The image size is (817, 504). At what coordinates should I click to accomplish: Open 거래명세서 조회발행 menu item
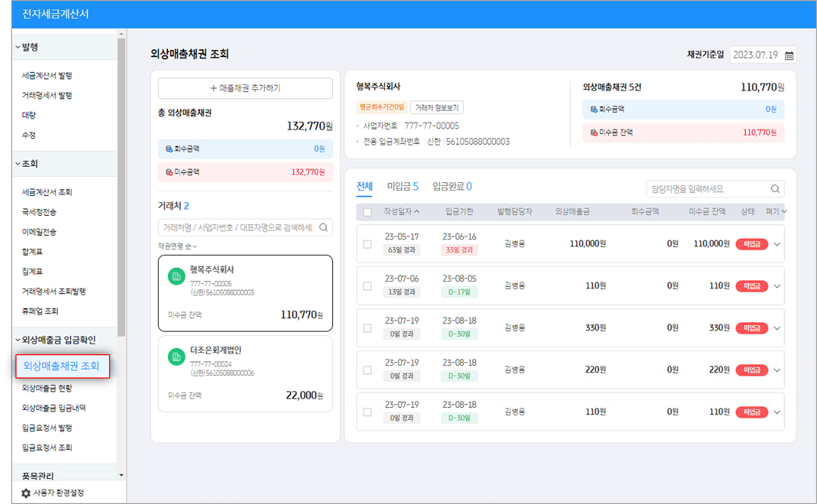54,291
